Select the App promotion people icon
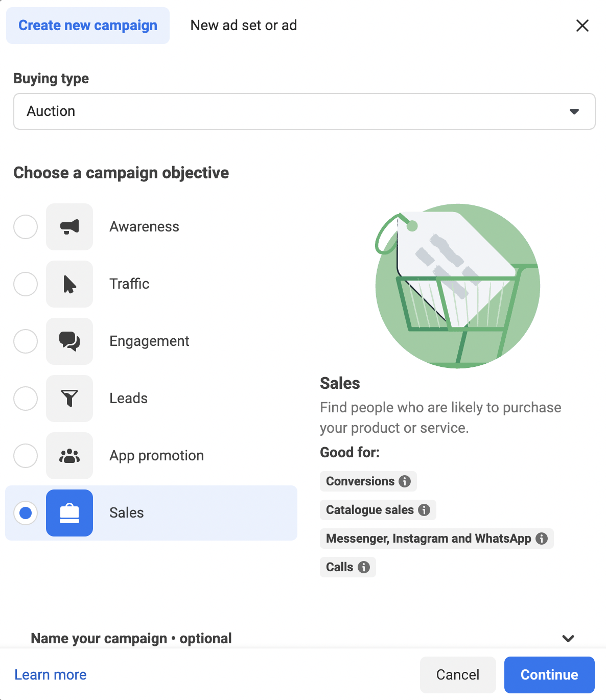This screenshot has height=700, width=606. [x=69, y=456]
